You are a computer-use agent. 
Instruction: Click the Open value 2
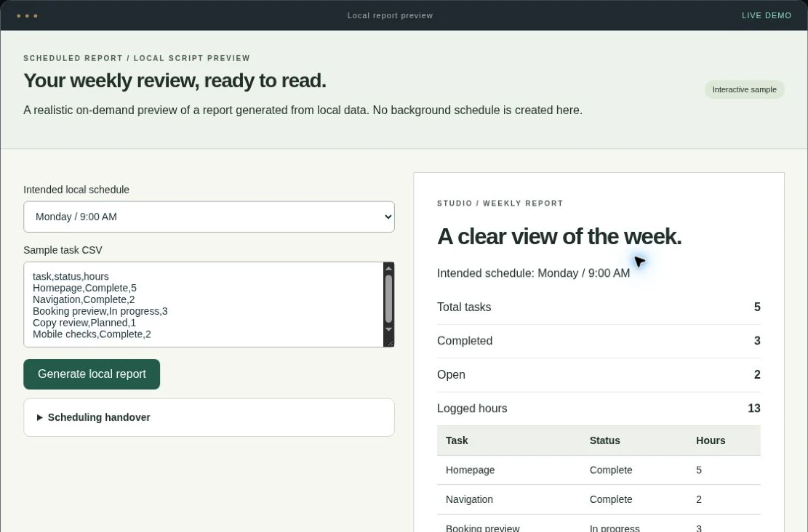click(757, 375)
